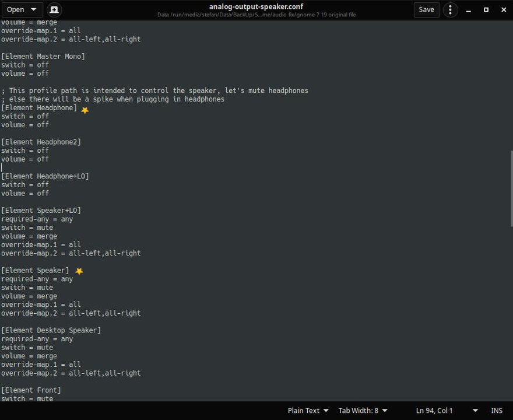
Task: Click the vertical scrollbar handle
Action: coord(511,188)
